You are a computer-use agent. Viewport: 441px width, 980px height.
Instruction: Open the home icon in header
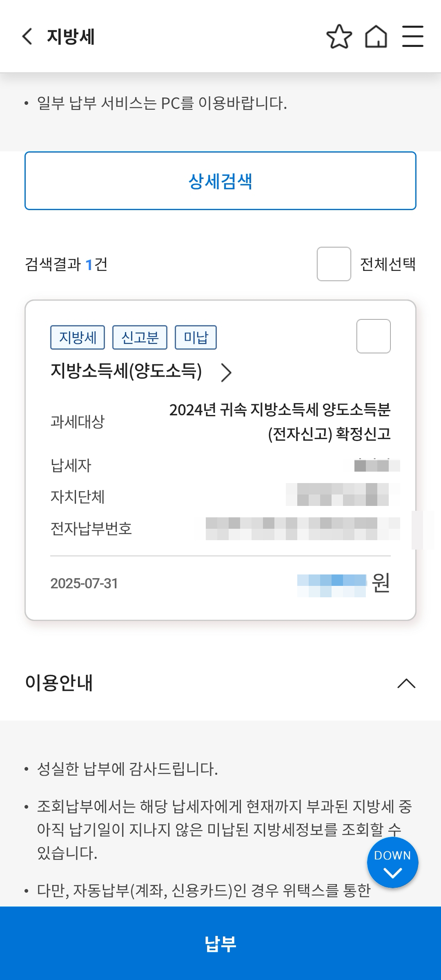tap(376, 36)
